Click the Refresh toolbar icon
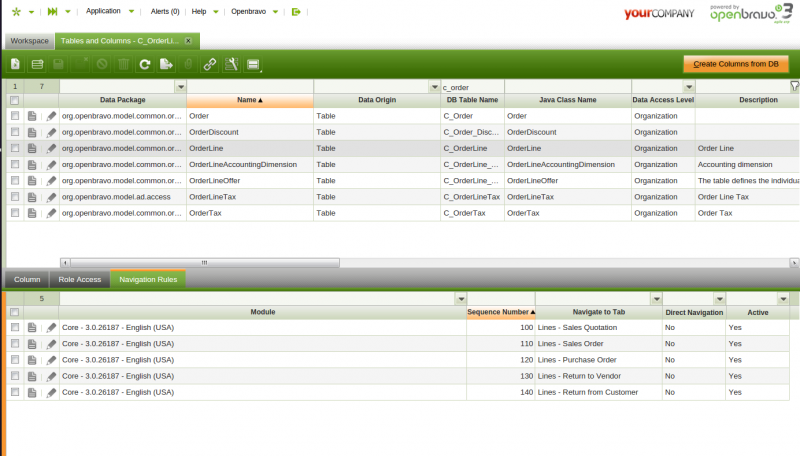This screenshot has width=800, height=456. coord(145,64)
